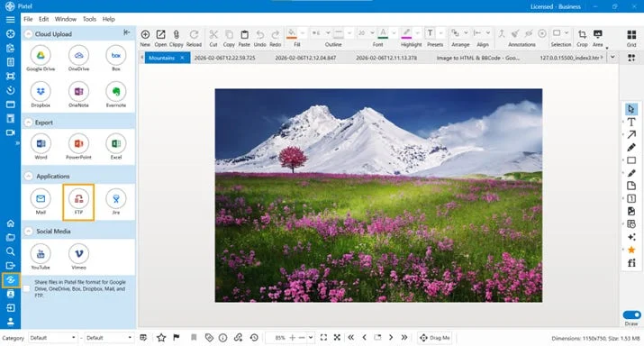Image resolution: width=644 pixels, height=346 pixels.
Task: Toggle the Draw switch off
Action: (x=631, y=314)
